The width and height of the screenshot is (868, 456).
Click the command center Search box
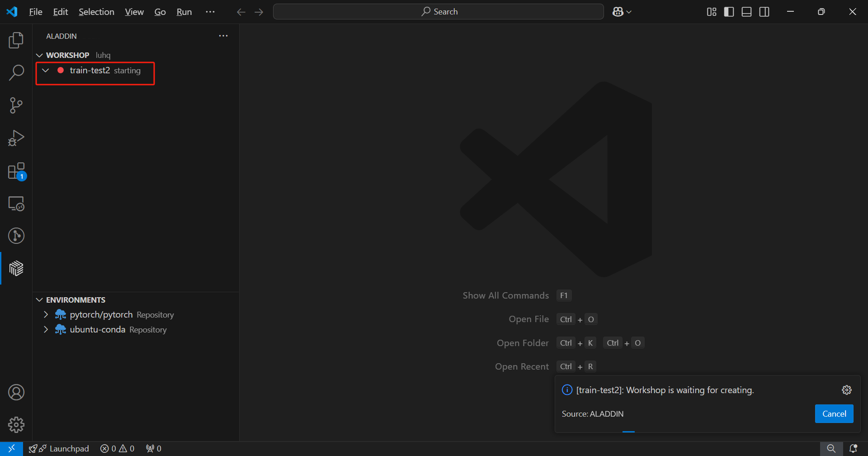pos(438,12)
